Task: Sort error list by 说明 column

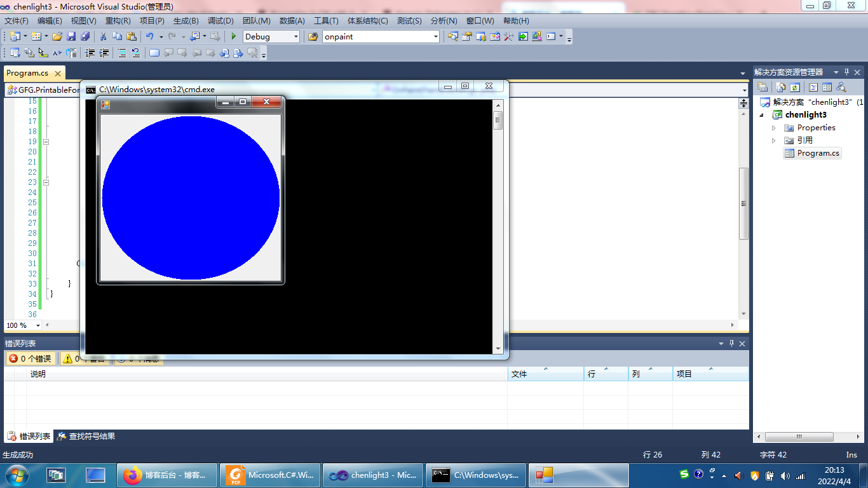Action: tap(267, 374)
